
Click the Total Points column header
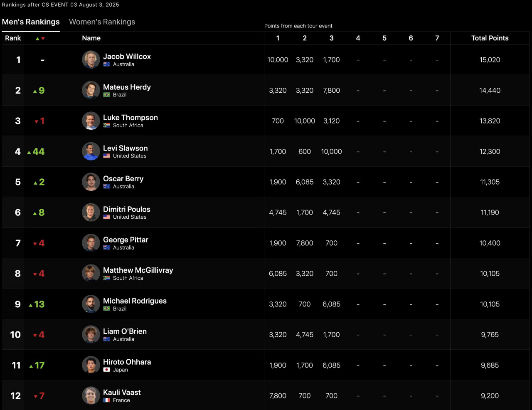point(490,38)
